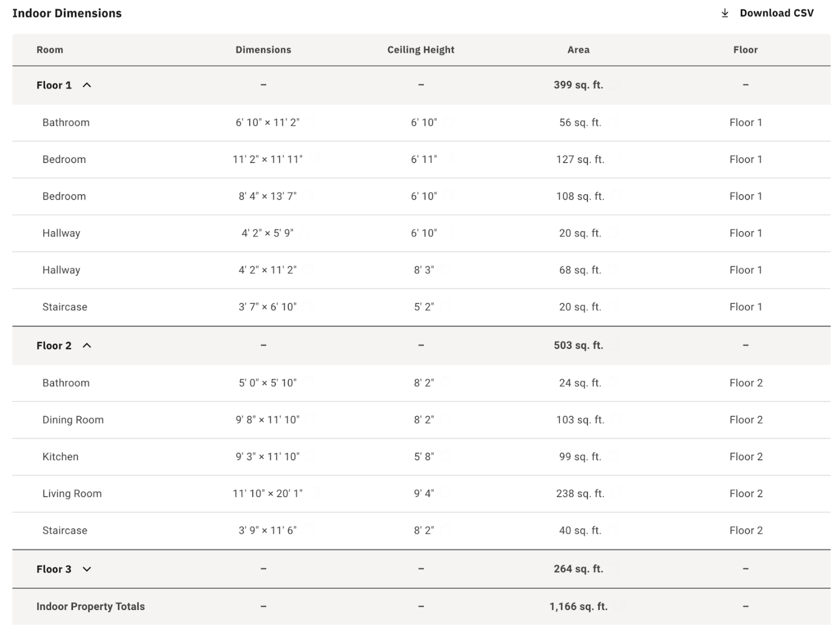Select the Floor 1 group label
The width and height of the screenshot is (840, 633).
coord(54,85)
